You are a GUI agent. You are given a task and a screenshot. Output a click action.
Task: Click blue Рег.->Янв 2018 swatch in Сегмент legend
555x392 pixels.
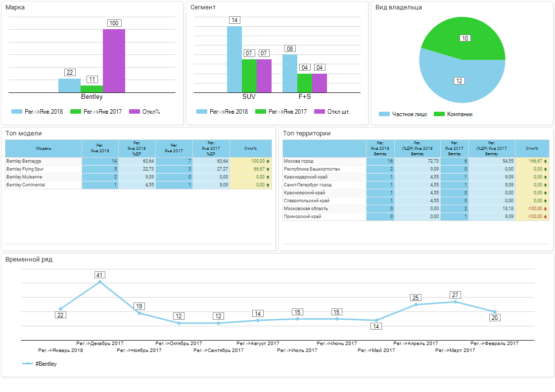(202, 111)
